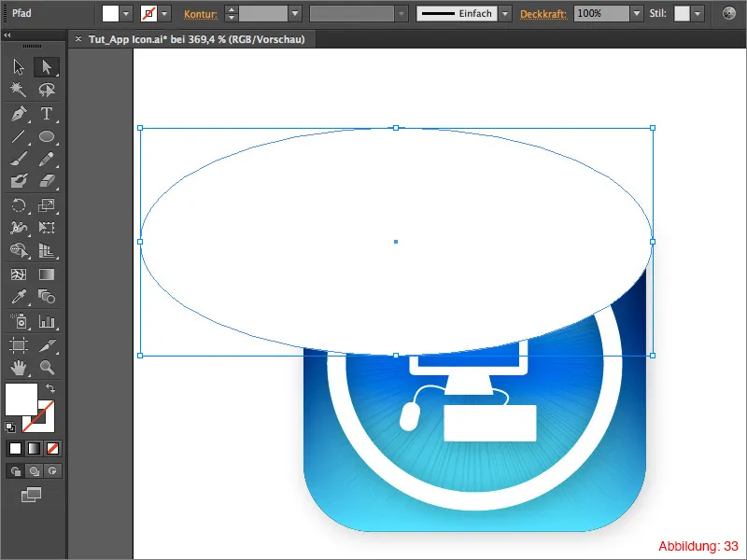Select the Eyedropper tool
The width and height of the screenshot is (747, 560).
click(x=19, y=297)
